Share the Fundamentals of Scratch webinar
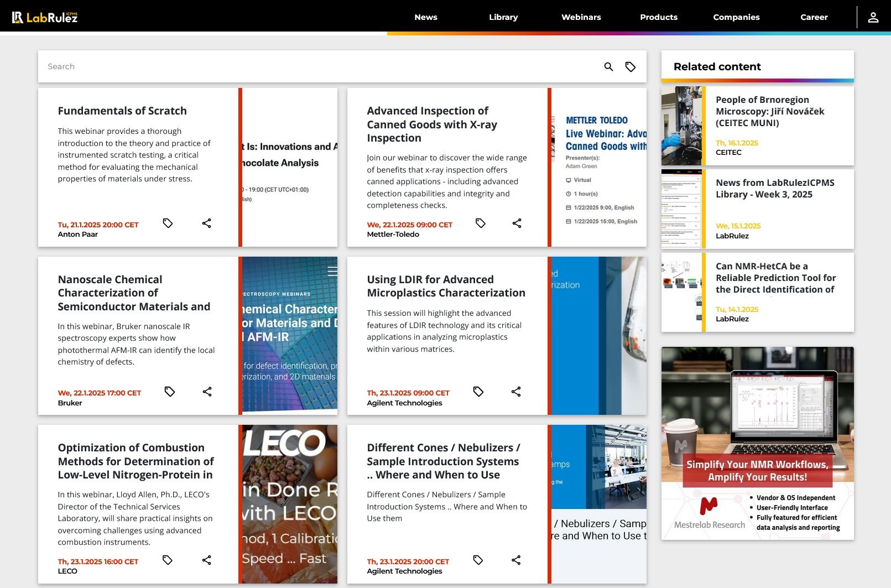Screen dimensions: 891x588 point(207,223)
